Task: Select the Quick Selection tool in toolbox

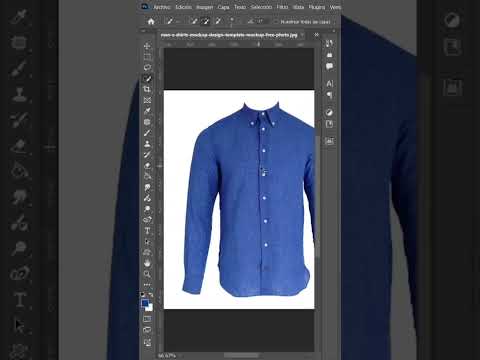Action: pos(147,79)
